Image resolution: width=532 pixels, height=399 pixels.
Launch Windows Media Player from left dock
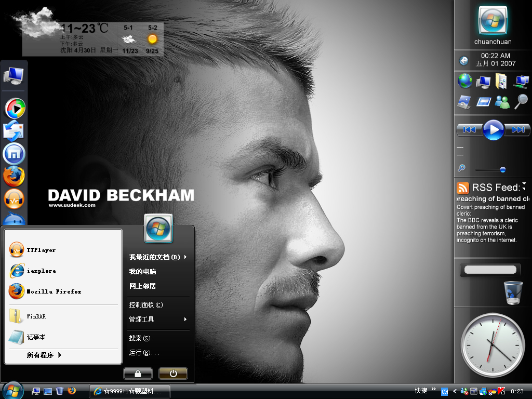click(x=15, y=109)
